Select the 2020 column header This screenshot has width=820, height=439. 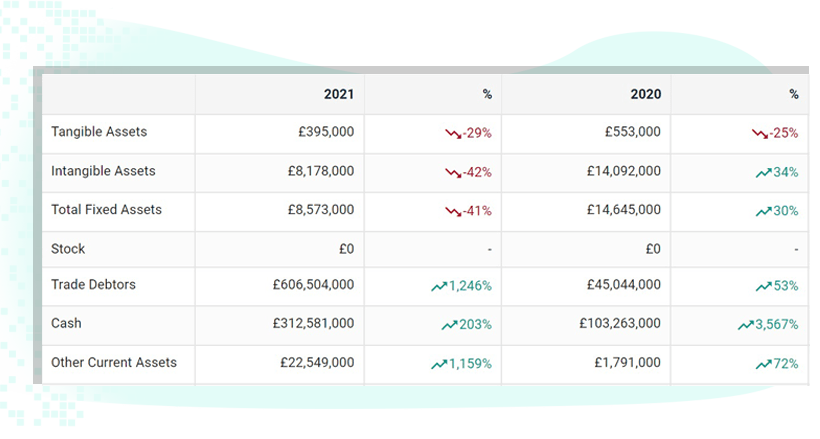645,94
